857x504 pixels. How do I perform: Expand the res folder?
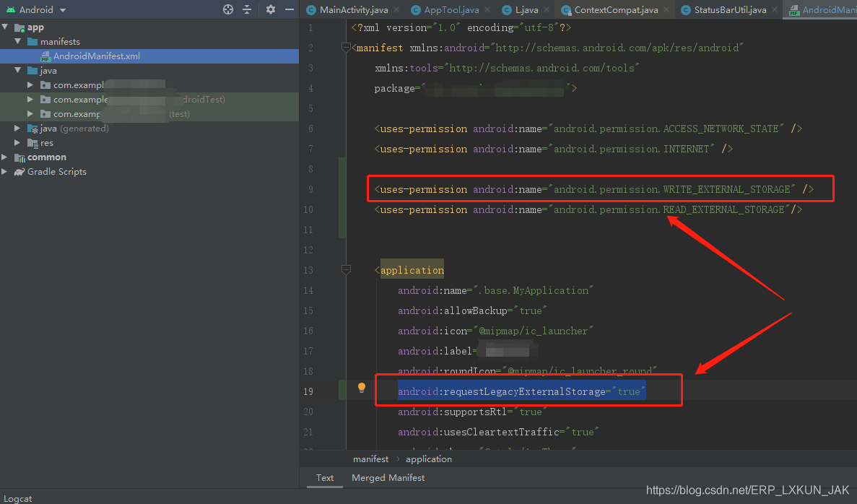pos(19,143)
